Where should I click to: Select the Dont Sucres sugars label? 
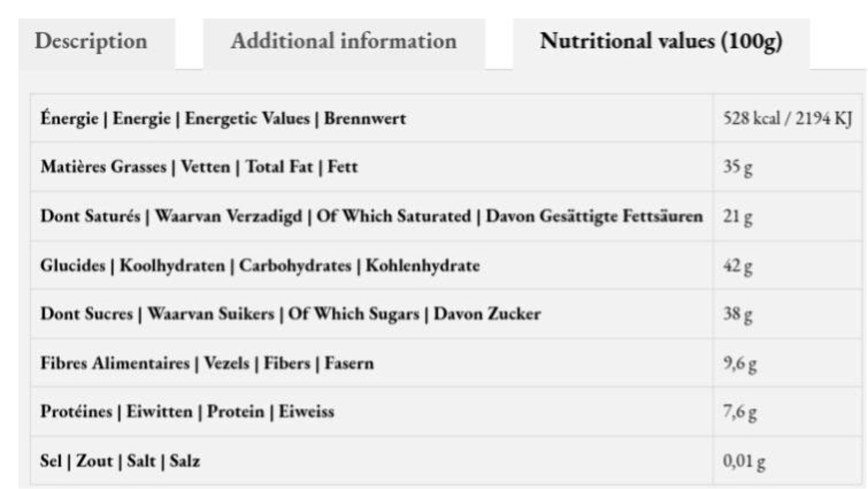coord(290,314)
